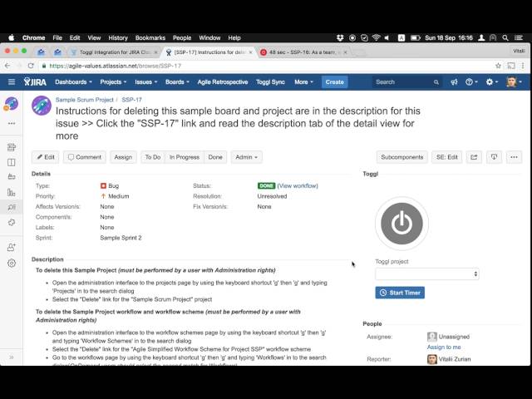
Task: Open the Boards menu
Action: tap(177, 81)
